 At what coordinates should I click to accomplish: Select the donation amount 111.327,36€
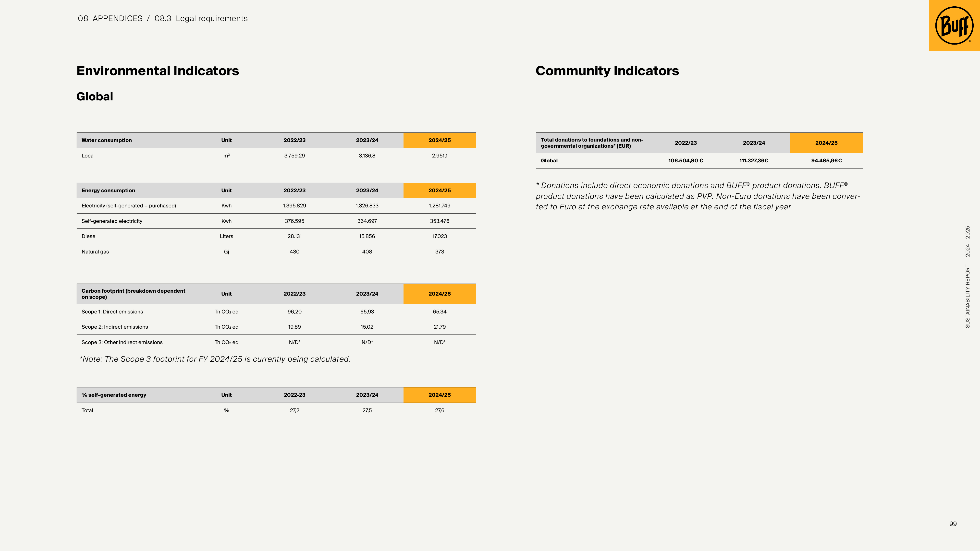(x=754, y=161)
